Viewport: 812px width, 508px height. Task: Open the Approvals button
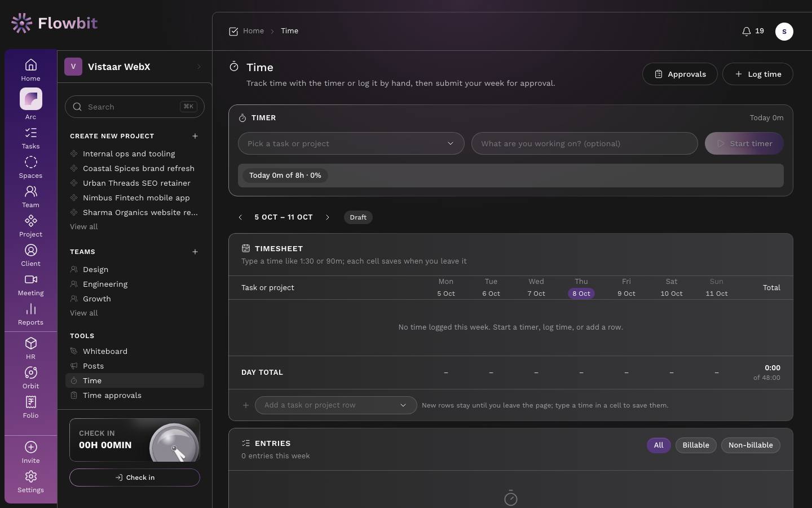(x=680, y=74)
